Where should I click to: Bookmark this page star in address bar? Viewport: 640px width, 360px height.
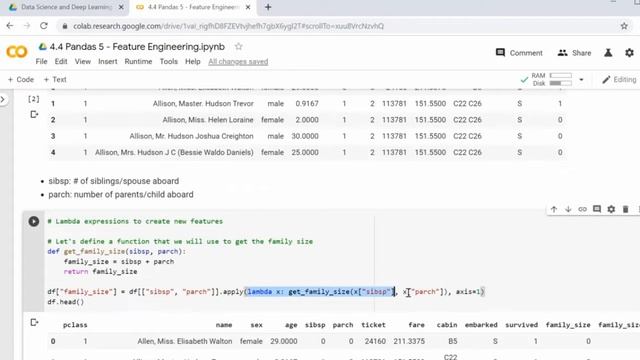(624, 26)
